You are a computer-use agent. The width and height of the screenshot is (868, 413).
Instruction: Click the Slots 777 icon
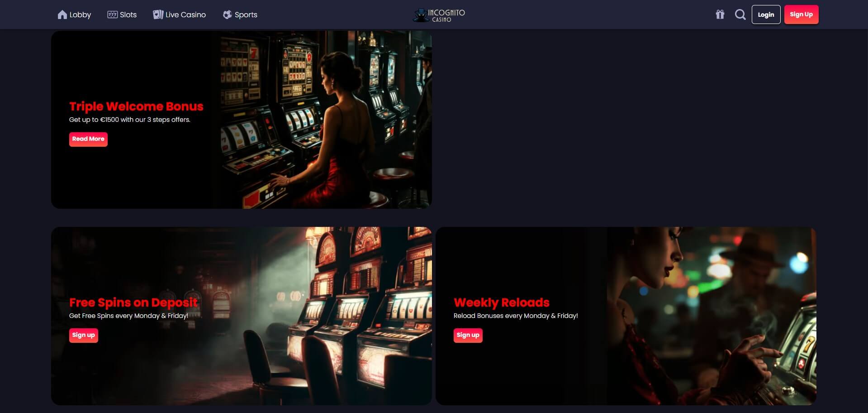click(x=112, y=14)
